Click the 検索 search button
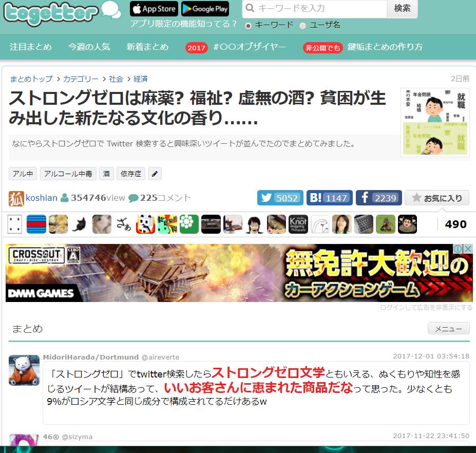 click(402, 9)
